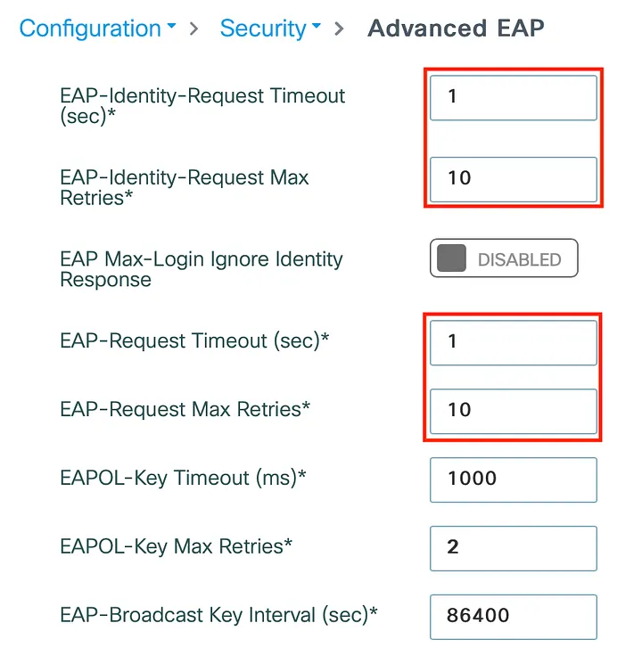
Task: Click the EAPOL-Key Timeout (ms) label text
Action: [183, 479]
